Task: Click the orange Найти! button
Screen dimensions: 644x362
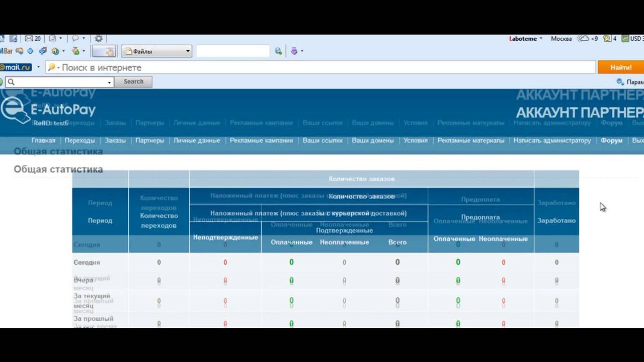Action: [x=621, y=67]
